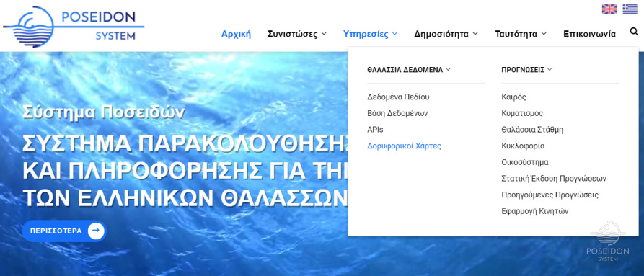This screenshot has width=644, height=276.
Task: Switch language with the UK flag
Action: point(609,9)
